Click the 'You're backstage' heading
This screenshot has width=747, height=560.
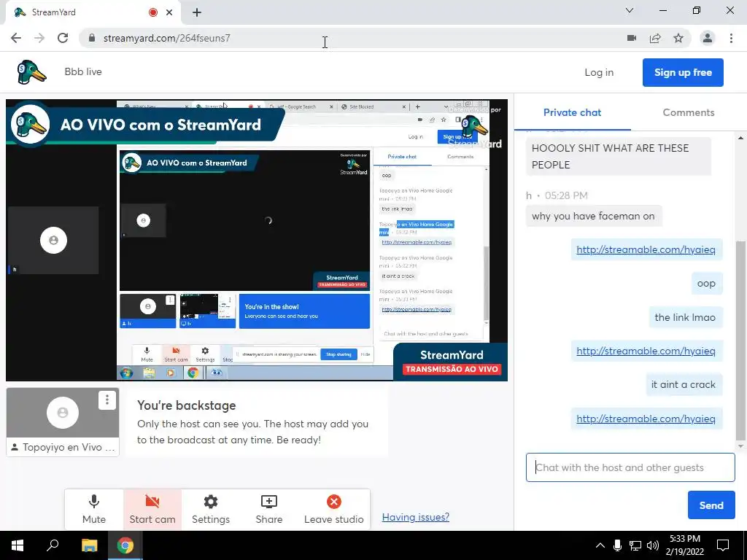(x=186, y=405)
